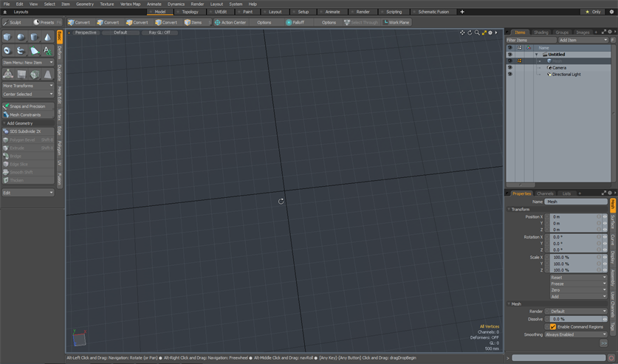This screenshot has width=618, height=364.
Task: Open the Item Menu: New Item dropdown
Action: point(28,63)
